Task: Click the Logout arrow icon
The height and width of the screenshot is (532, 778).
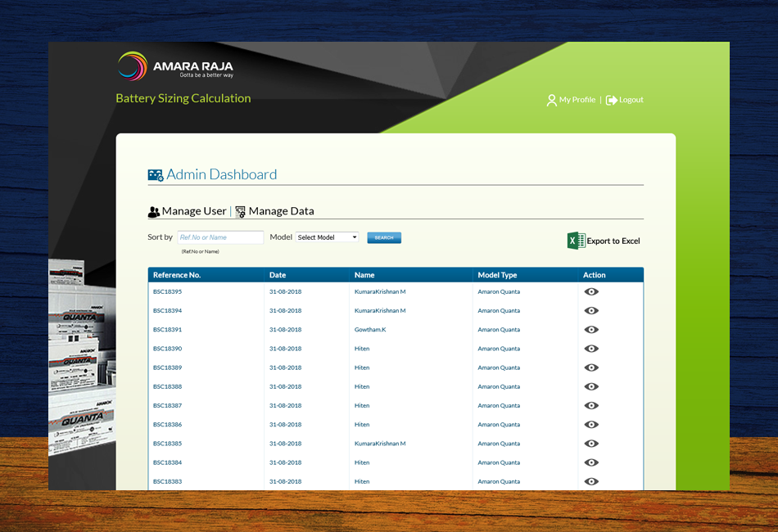Action: (611, 100)
